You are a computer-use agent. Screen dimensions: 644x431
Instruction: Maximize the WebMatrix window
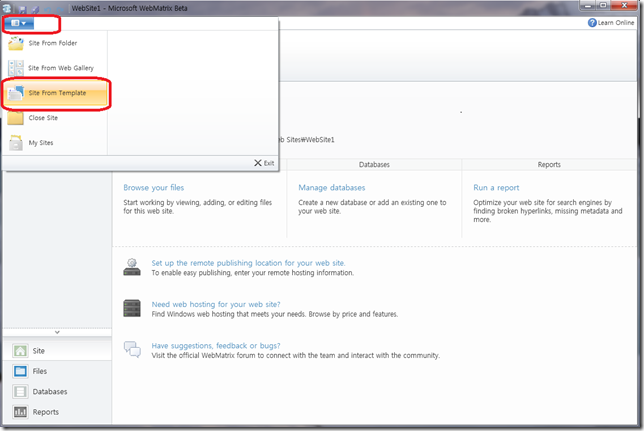pyautogui.click(x=603, y=5)
